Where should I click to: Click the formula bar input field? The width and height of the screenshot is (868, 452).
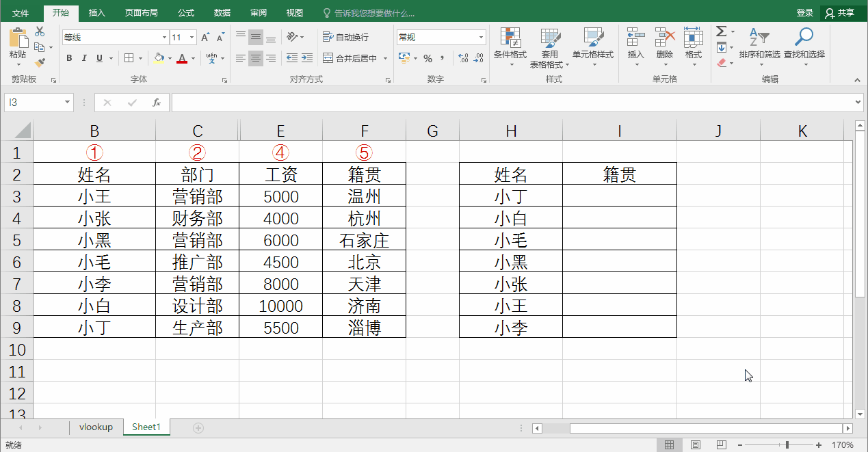coord(513,103)
